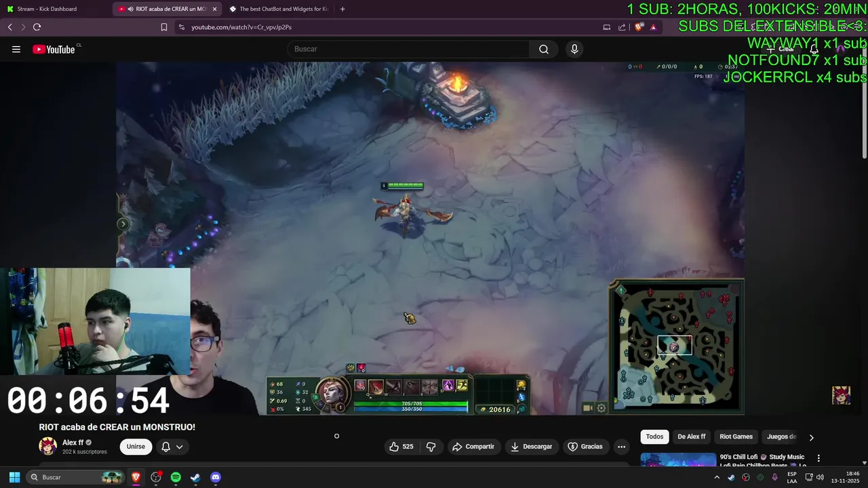Select the De Alex ff filter chip
The width and height of the screenshot is (868, 488).
(691, 436)
